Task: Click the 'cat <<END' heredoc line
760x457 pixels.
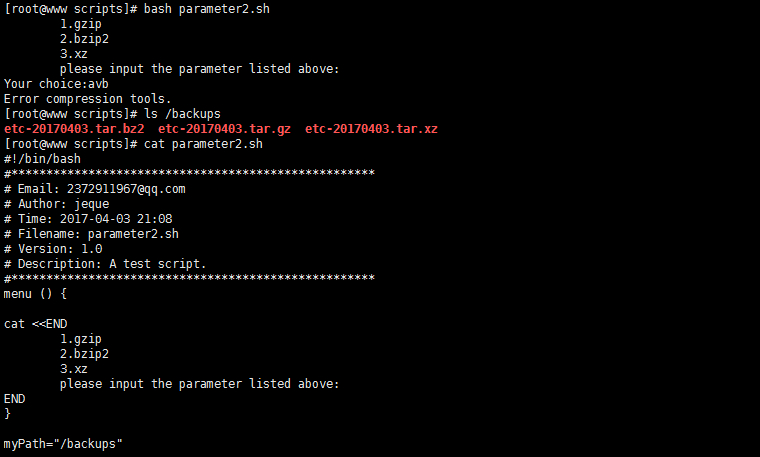Action: [x=35, y=324]
